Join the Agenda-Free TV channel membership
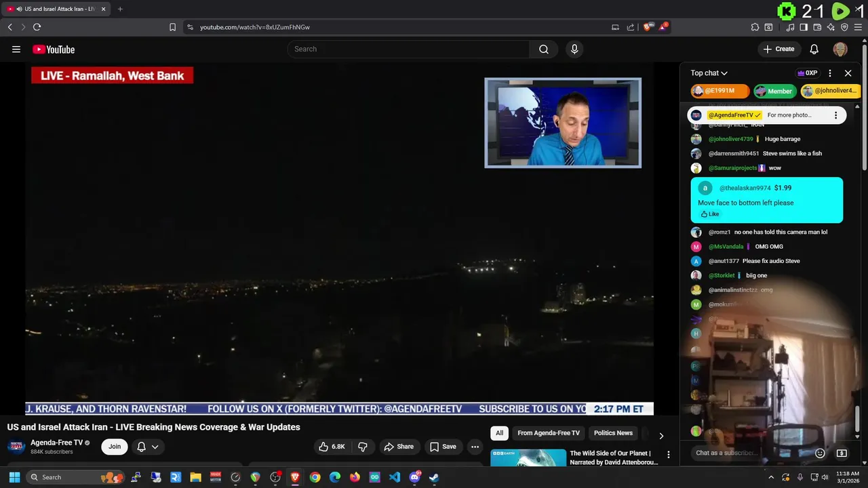This screenshot has height=488, width=868. 115,447
